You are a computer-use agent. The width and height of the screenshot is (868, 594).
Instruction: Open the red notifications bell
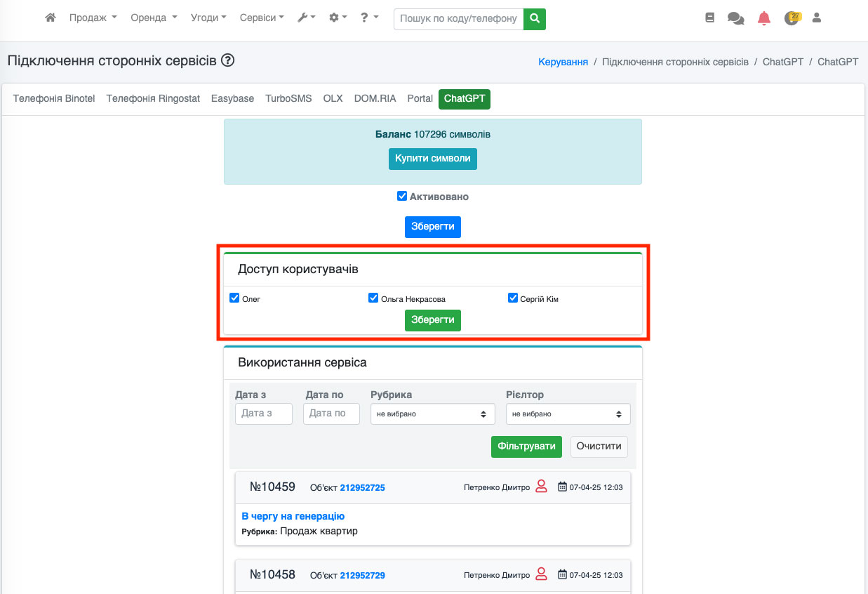[x=764, y=19]
